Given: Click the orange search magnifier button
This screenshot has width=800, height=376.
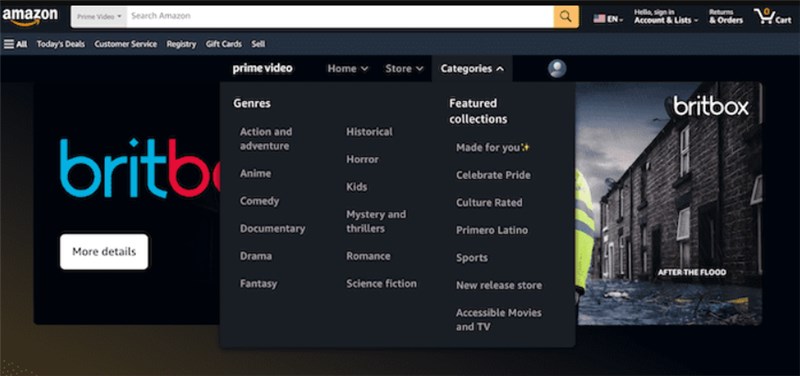Looking at the screenshot, I should point(566,16).
